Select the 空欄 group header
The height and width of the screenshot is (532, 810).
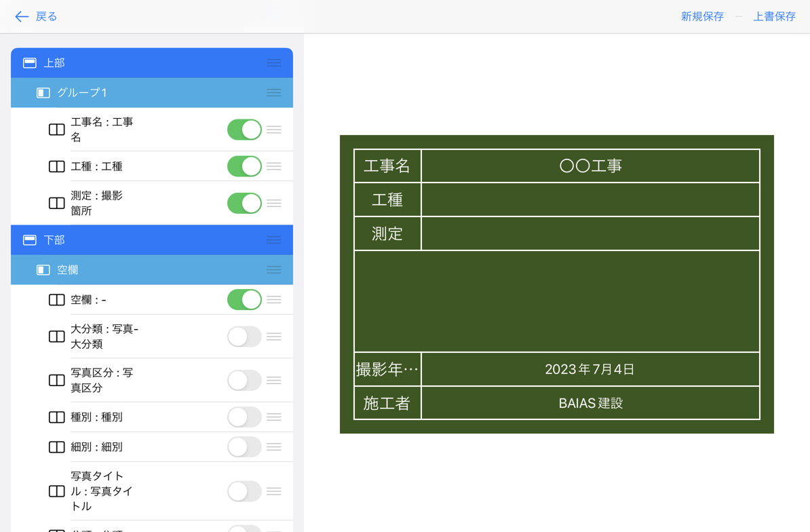pos(152,270)
